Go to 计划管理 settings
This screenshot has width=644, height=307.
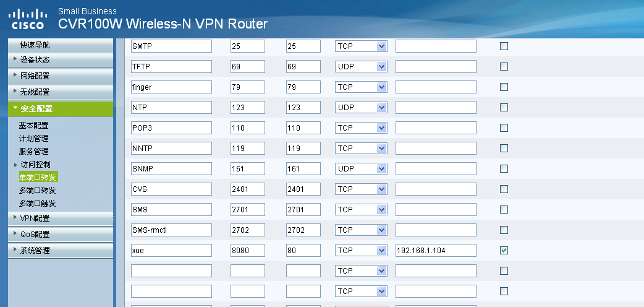[34, 139]
